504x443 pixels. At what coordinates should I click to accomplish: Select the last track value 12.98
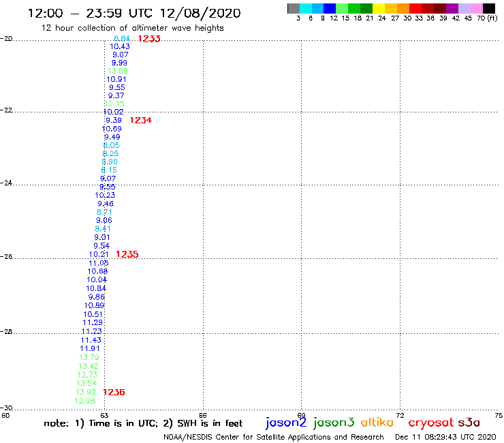click(x=85, y=401)
